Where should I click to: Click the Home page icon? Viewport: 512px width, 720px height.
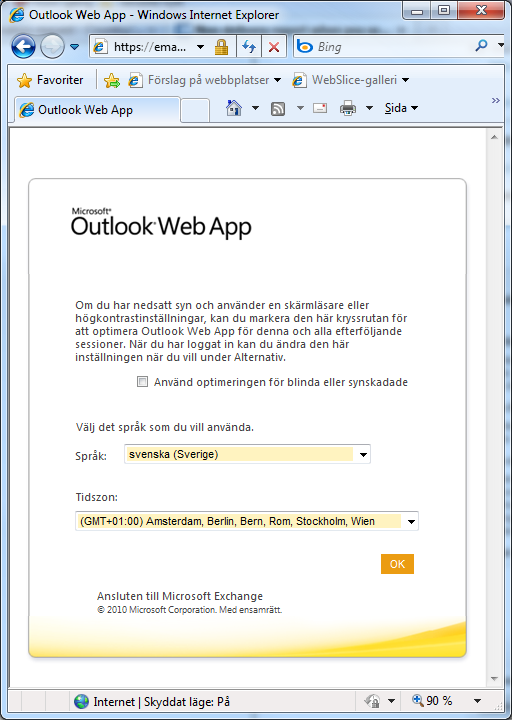coord(234,108)
